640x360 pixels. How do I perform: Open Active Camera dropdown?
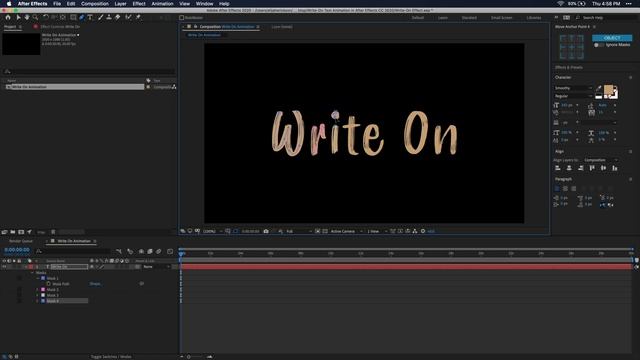point(346,231)
